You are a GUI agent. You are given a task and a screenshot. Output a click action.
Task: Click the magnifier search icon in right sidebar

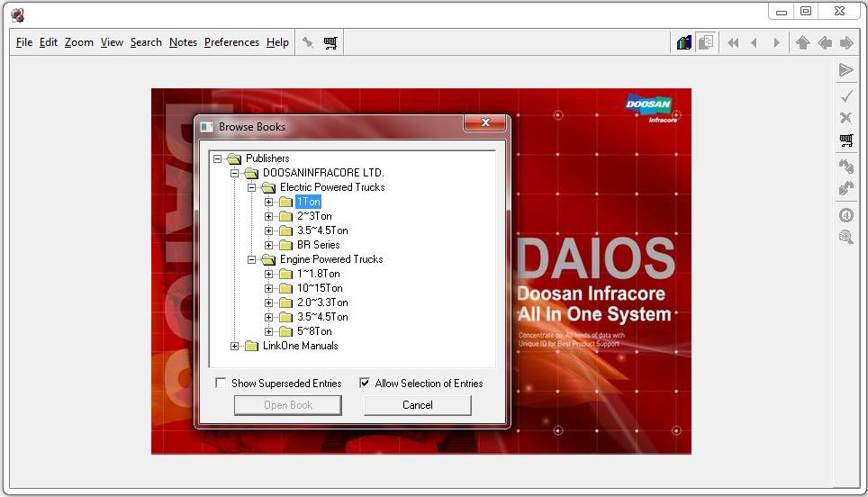(x=845, y=238)
